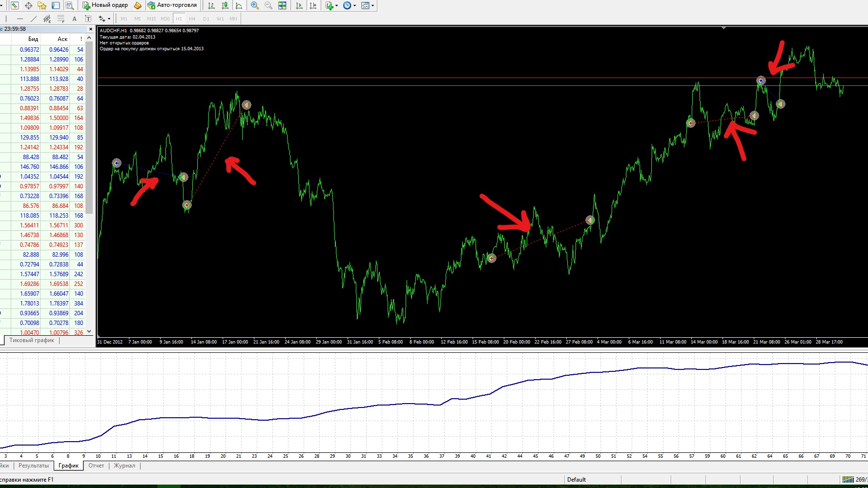This screenshot has width=868, height=488.
Task: Click the chart shift triangle marker
Action: 723,28
